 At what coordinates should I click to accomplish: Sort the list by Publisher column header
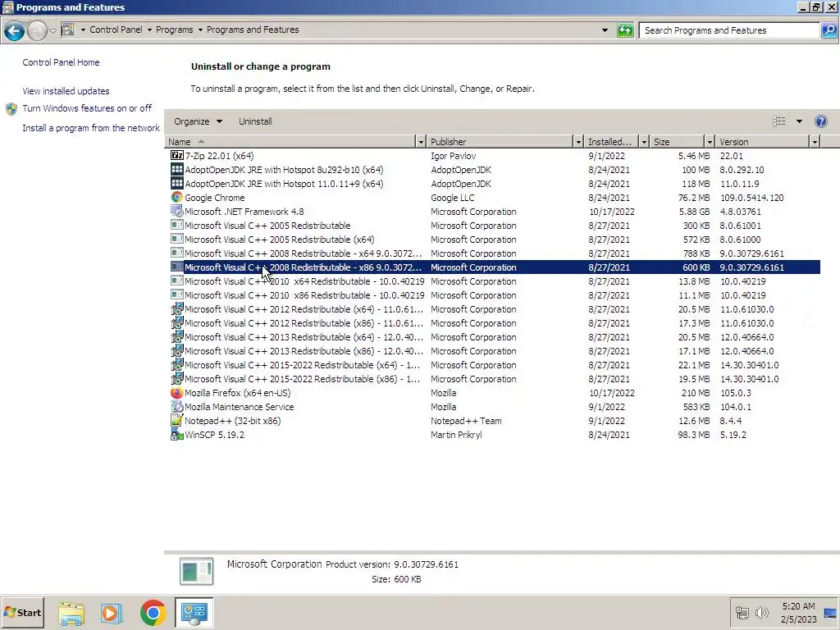(500, 142)
